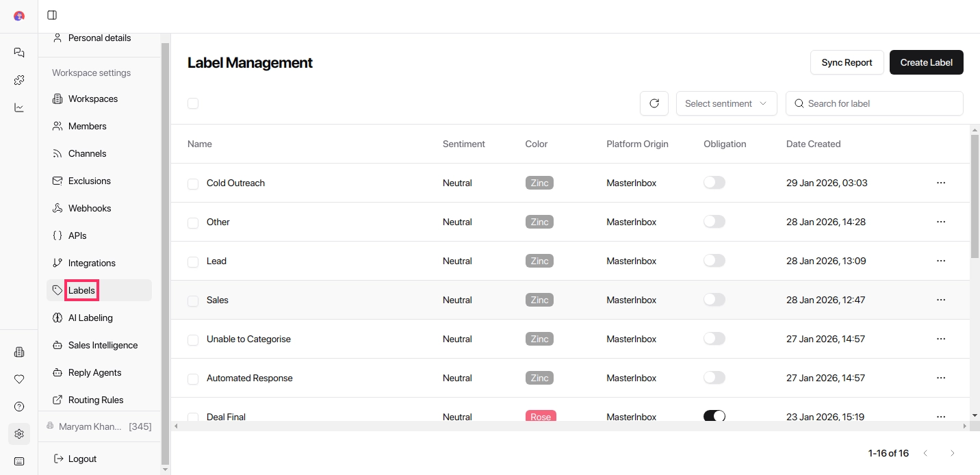Image resolution: width=980 pixels, height=475 pixels.
Task: Open the actions menu for the Lead label
Action: click(942, 261)
